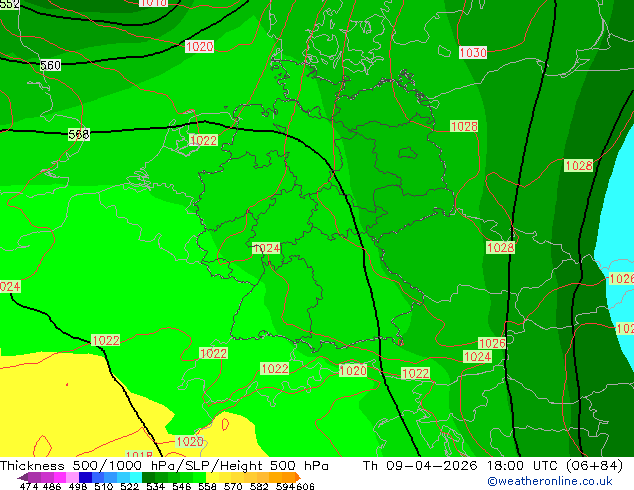The width and height of the screenshot is (634, 490).
Task: Click the legend value 522
Action: [x=129, y=486]
